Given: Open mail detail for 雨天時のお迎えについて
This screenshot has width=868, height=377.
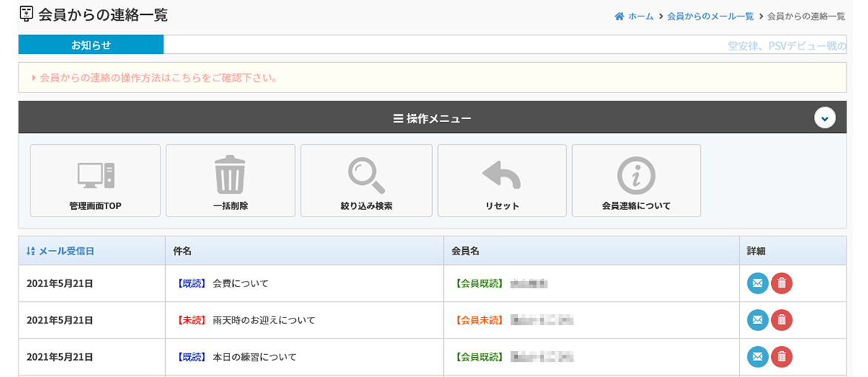Looking at the screenshot, I should click(758, 320).
